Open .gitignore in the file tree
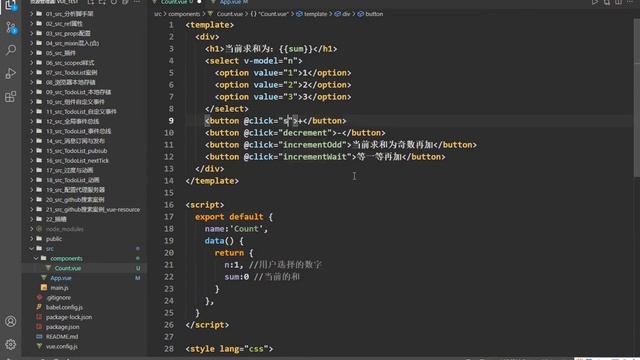Screen dimensions: 640x360 click(x=58, y=298)
